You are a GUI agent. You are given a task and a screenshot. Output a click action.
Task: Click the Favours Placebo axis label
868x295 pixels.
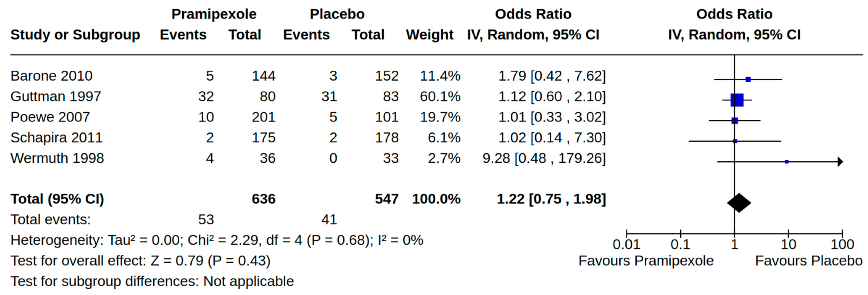pyautogui.click(x=809, y=261)
